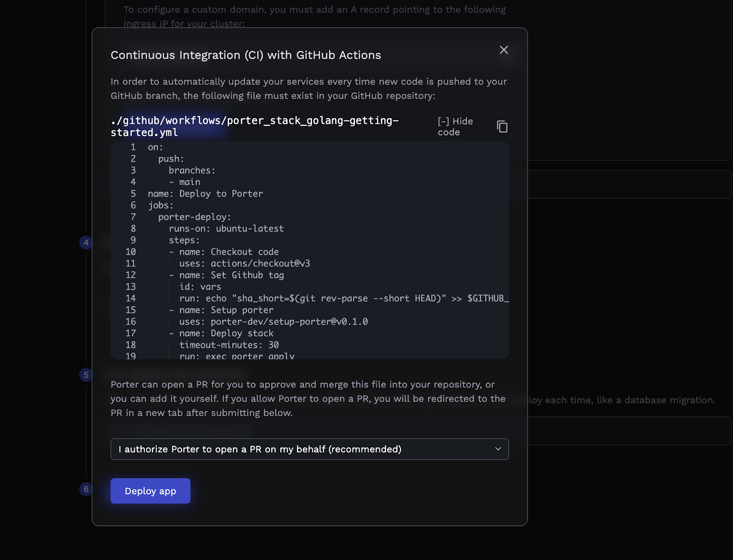This screenshot has height=560, width=733.
Task: Click code line 'name: Deploy to Porter'
Action: 205,194
